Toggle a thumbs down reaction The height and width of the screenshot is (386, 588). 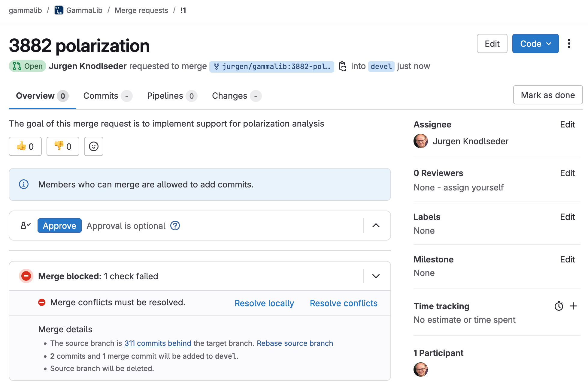62,146
